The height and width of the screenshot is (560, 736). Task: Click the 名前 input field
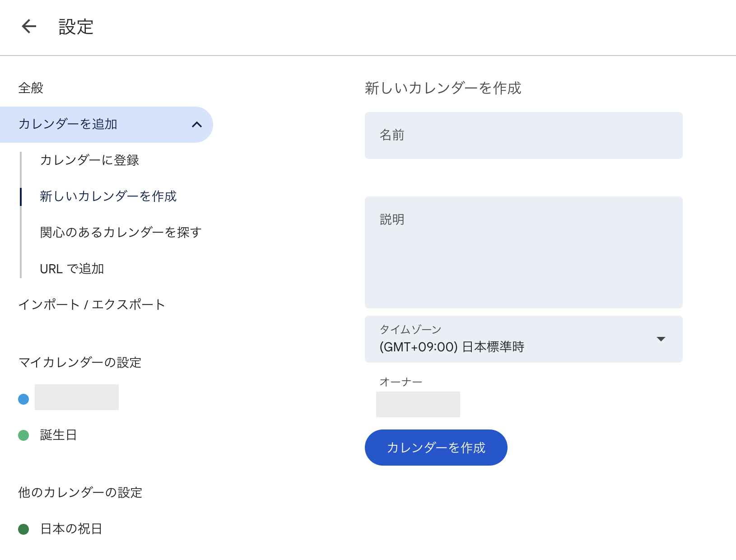pyautogui.click(x=523, y=135)
